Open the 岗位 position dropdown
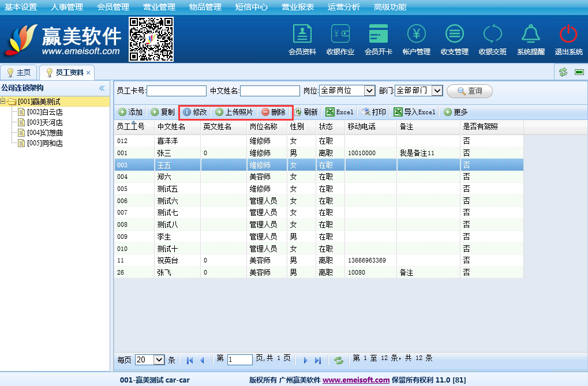Image resolution: width=588 pixels, height=386 pixels. pyautogui.click(x=369, y=91)
